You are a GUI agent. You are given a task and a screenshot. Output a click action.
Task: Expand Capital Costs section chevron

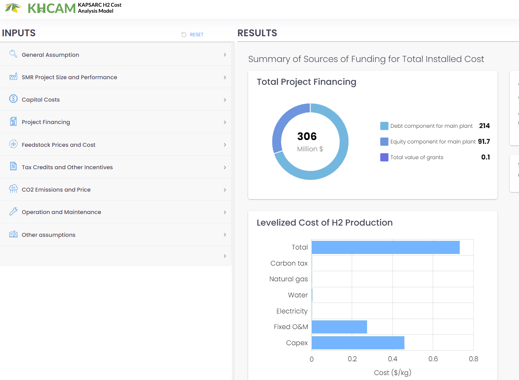(x=225, y=100)
